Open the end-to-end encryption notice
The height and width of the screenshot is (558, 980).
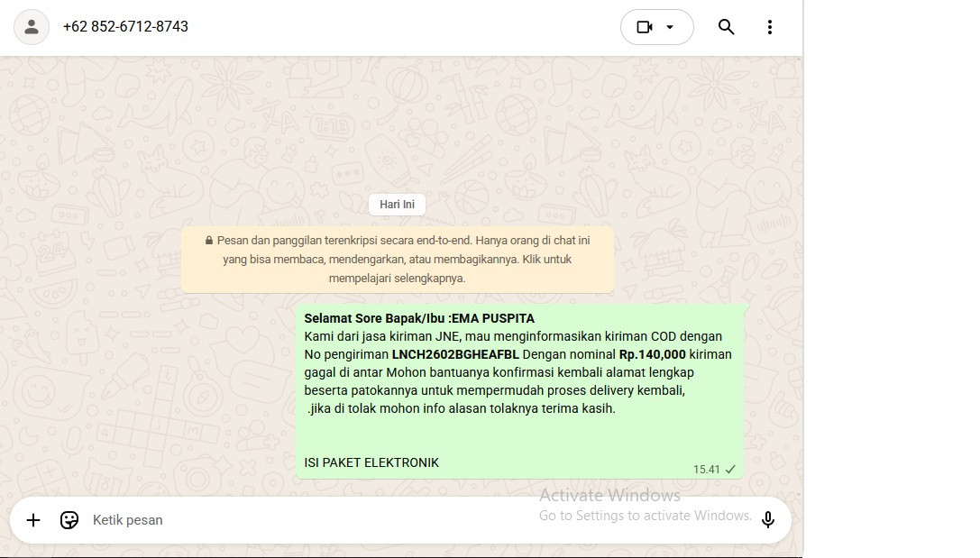398,260
